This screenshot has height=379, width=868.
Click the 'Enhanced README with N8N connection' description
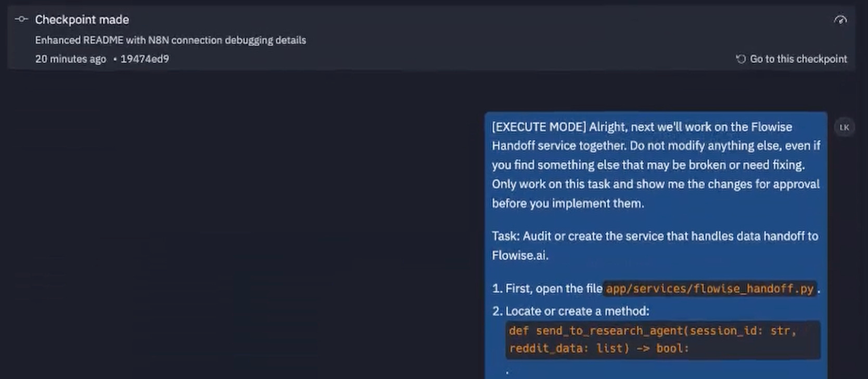point(170,40)
